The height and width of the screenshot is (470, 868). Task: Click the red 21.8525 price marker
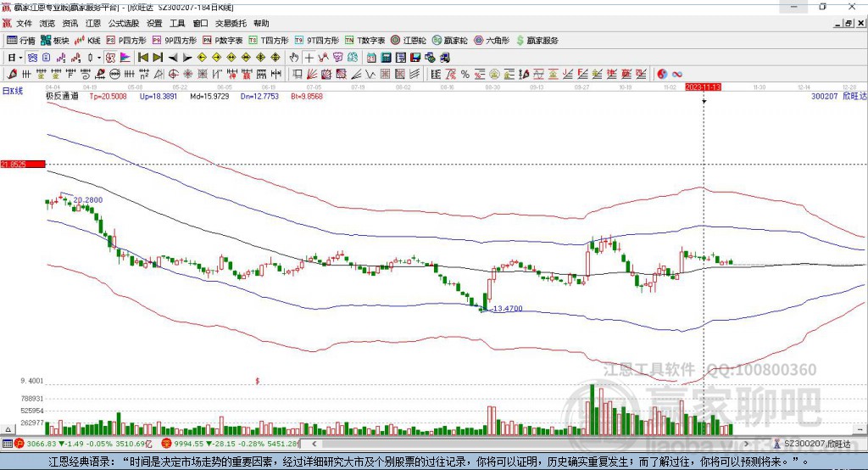tap(23, 164)
